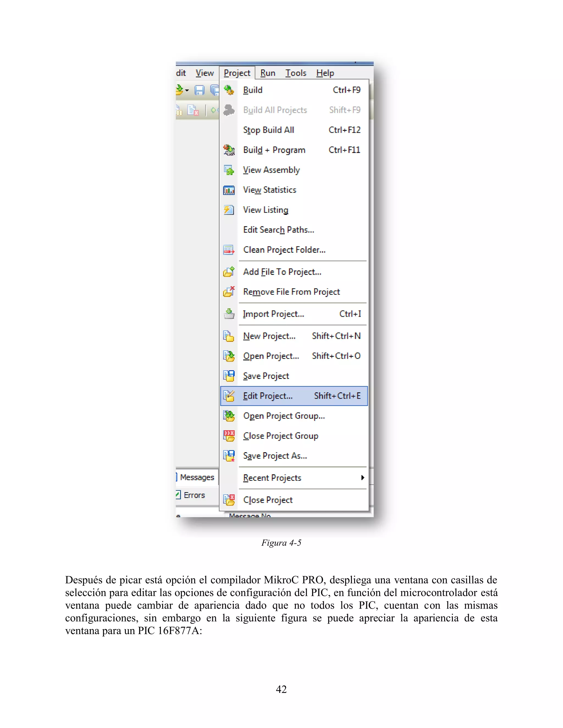Click the Clean Project Folder icon
This screenshot has height=728, width=563.
tap(229, 250)
